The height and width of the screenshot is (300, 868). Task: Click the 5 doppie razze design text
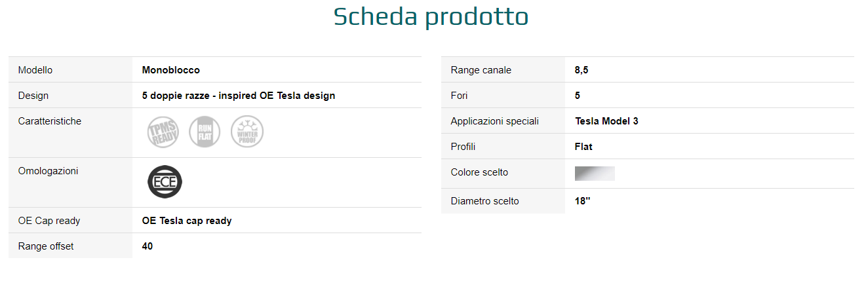[238, 96]
